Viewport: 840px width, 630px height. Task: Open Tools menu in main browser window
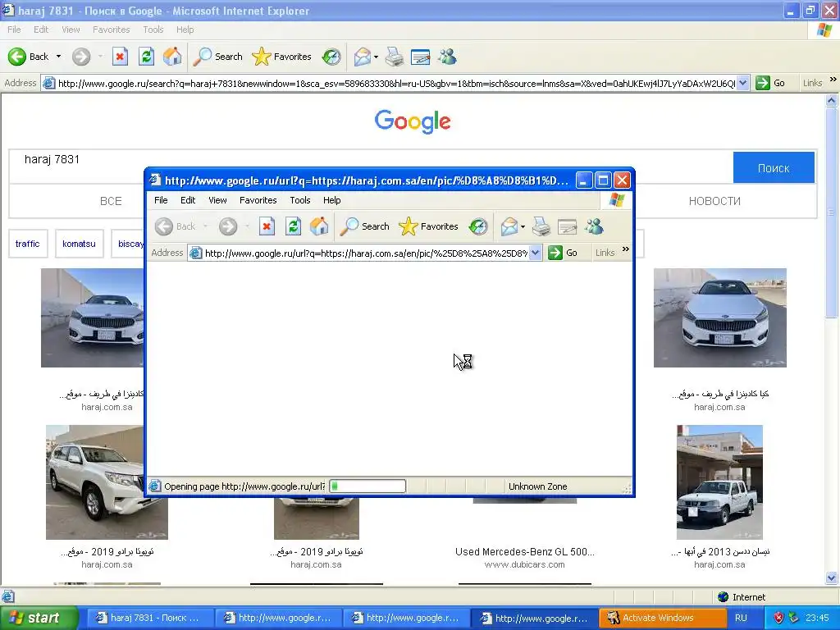[153, 30]
